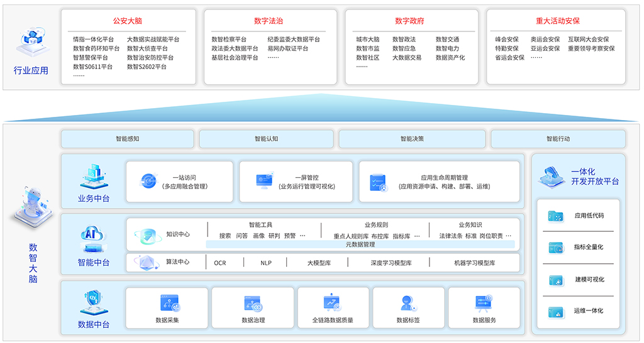This screenshot has height=343, width=644.
Task: Select 大模型库 in 算法中心 row
Action: pos(319,263)
